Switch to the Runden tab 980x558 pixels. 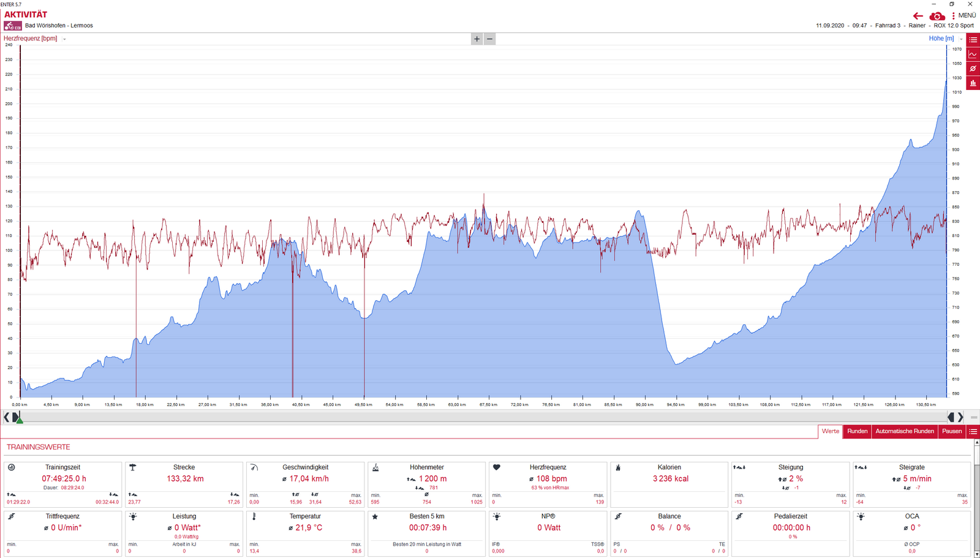857,431
